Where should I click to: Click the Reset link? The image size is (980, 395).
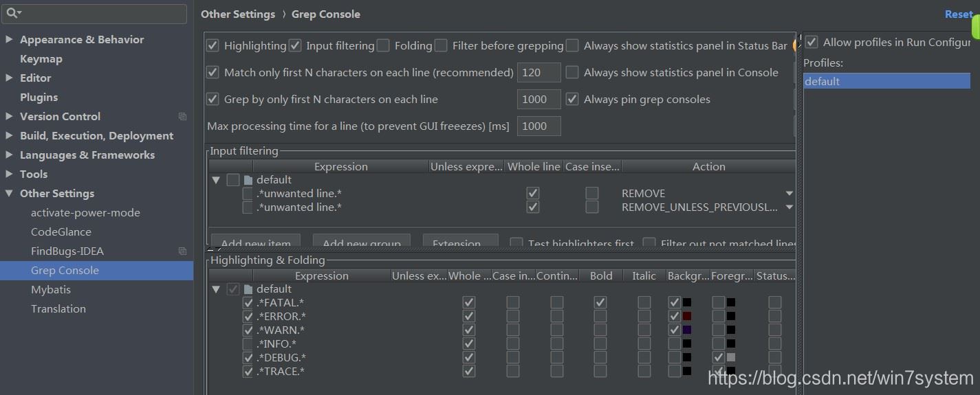pyautogui.click(x=958, y=14)
